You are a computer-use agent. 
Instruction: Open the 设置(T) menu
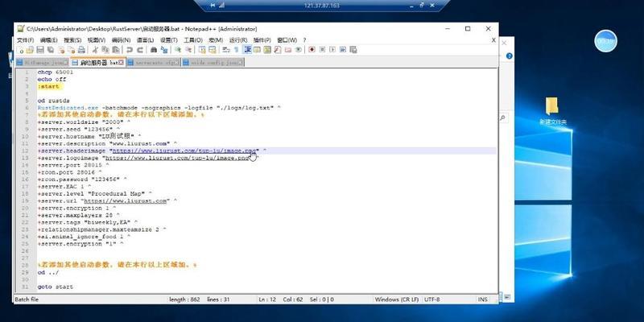point(169,39)
